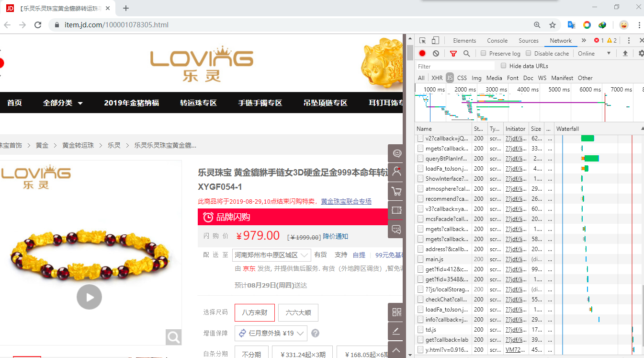Open the Chrome three-dot main menu

coord(639,25)
